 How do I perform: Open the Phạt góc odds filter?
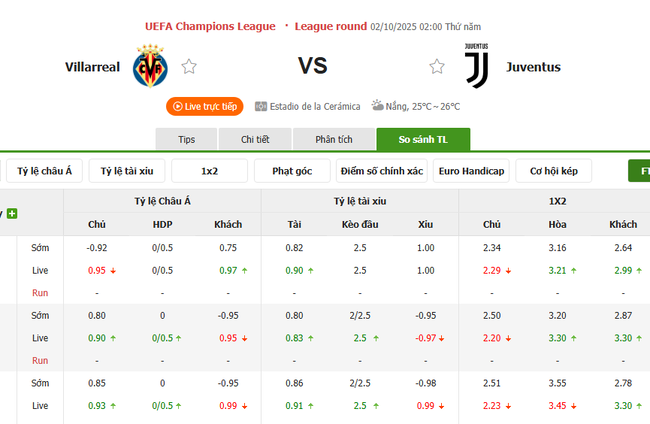click(x=291, y=171)
